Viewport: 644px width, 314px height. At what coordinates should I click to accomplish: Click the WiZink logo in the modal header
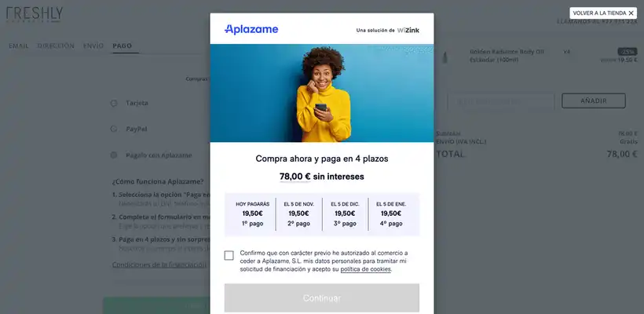(x=408, y=31)
